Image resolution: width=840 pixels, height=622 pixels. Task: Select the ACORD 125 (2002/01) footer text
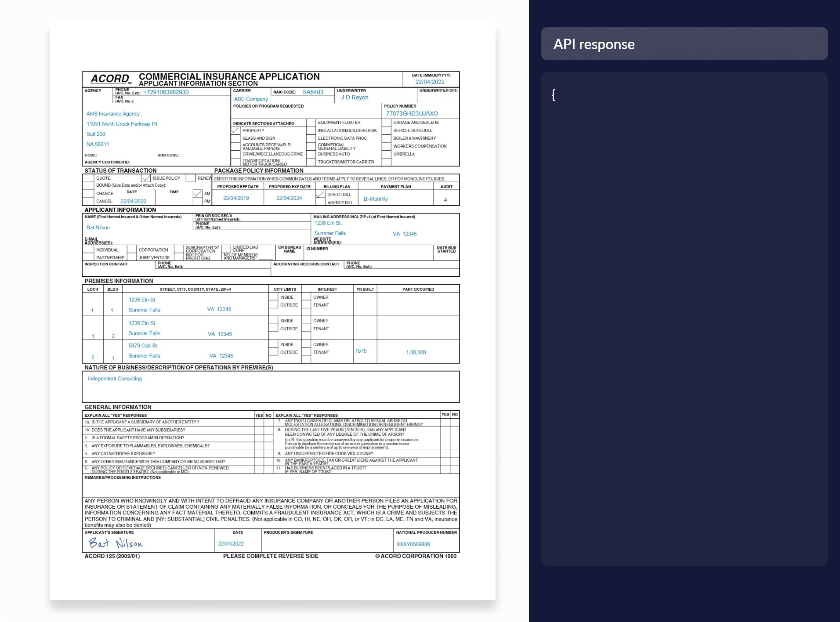(112, 556)
